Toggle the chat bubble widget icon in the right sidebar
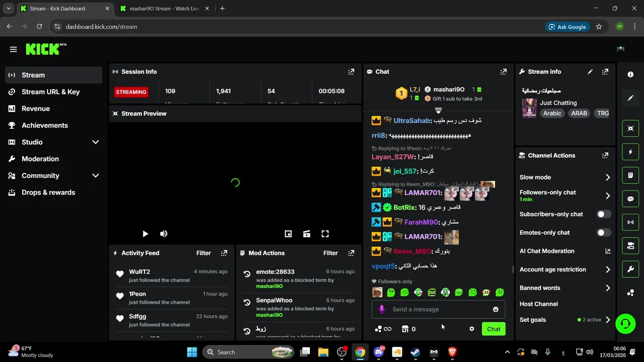644x362 pixels. (x=630, y=199)
